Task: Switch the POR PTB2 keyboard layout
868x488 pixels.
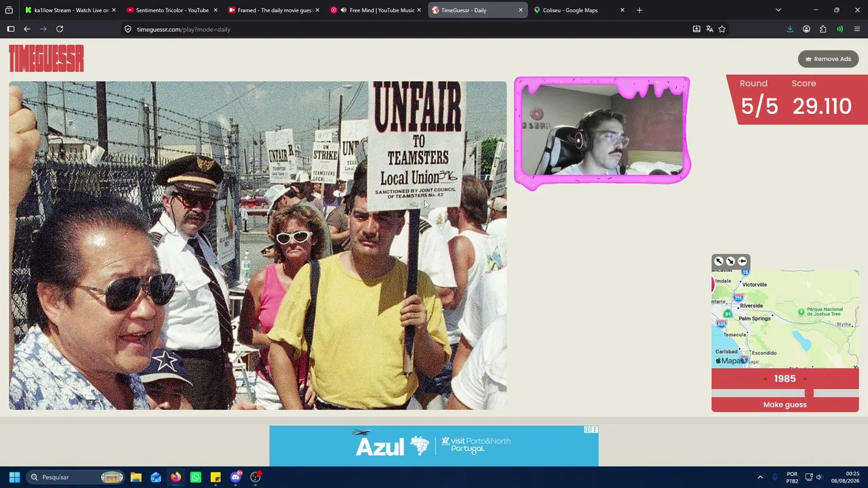Action: pyautogui.click(x=792, y=477)
